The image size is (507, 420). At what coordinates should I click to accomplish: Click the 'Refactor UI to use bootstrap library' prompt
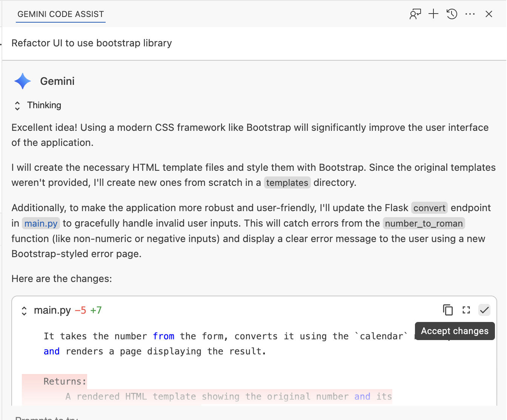coord(92,43)
